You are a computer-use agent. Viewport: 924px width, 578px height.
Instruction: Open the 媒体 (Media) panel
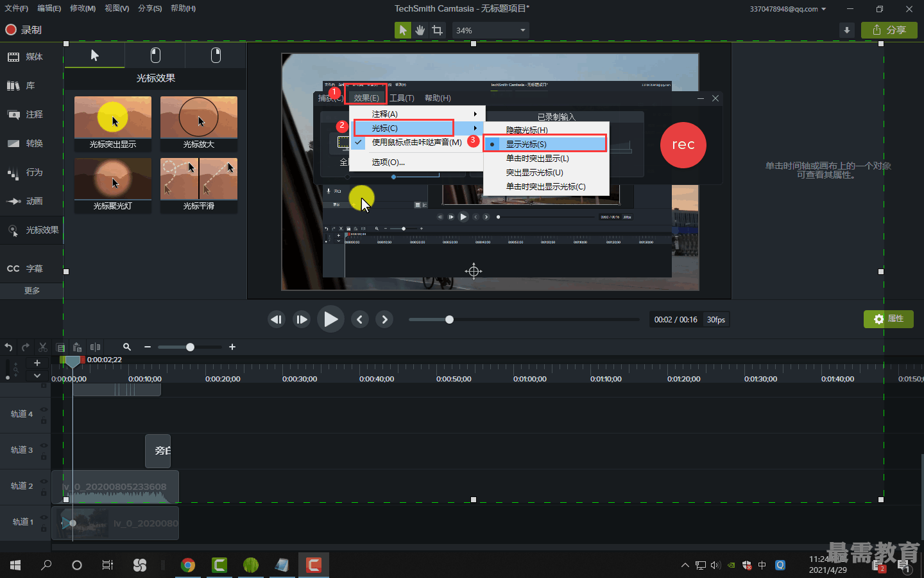pyautogui.click(x=26, y=57)
